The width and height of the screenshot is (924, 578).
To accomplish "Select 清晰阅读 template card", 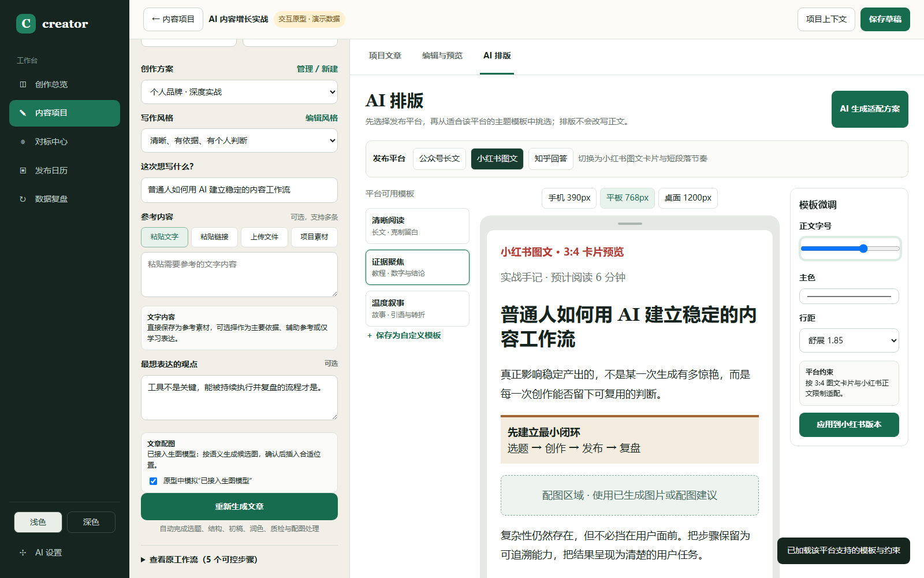I will coord(417,226).
